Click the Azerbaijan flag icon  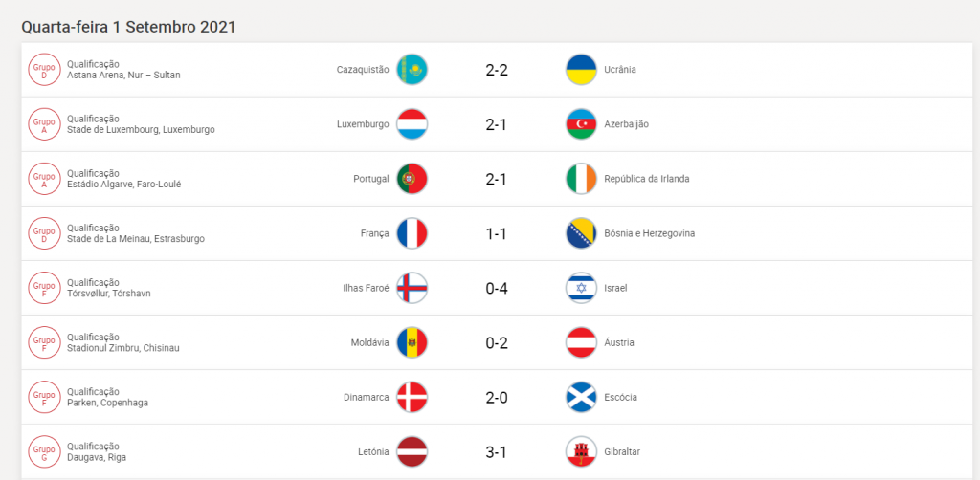click(x=581, y=124)
